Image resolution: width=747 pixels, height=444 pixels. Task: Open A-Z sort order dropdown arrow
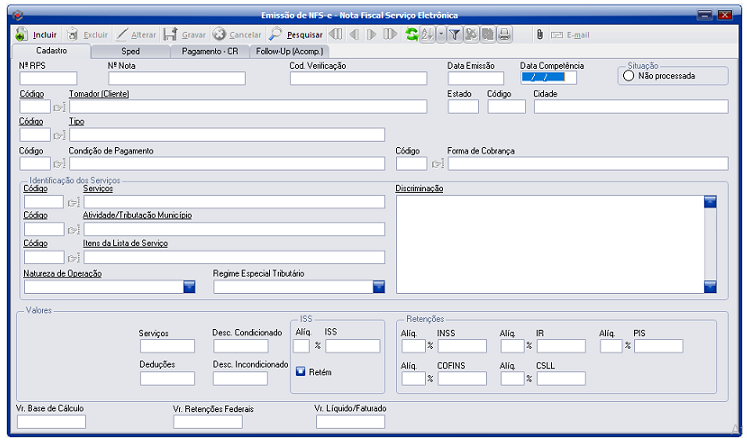tap(439, 34)
